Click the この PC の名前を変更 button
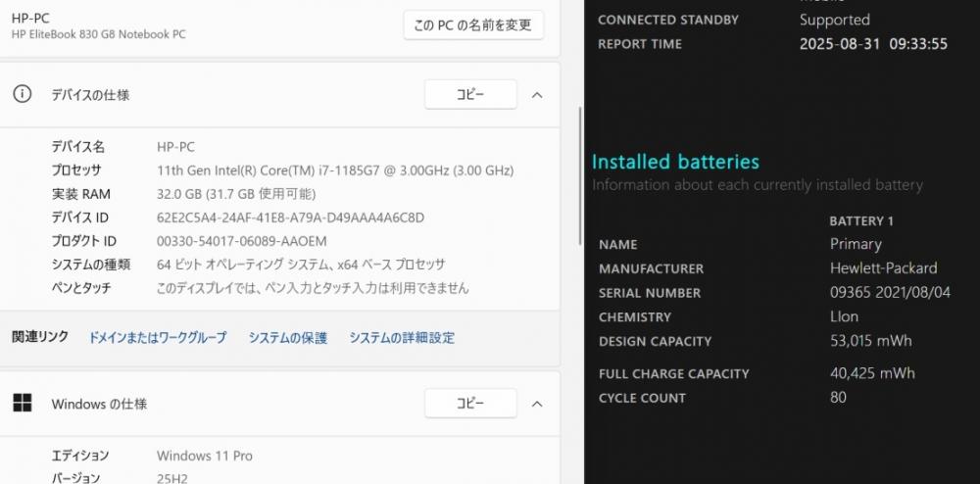 pyautogui.click(x=473, y=25)
